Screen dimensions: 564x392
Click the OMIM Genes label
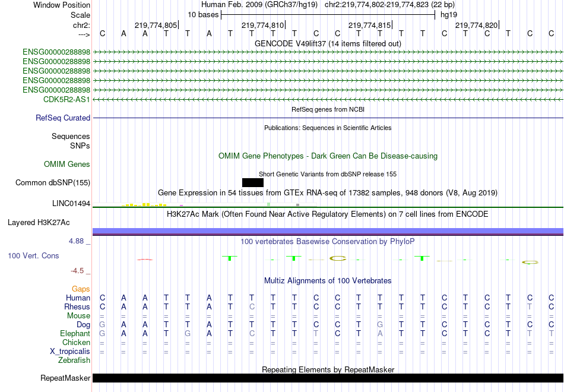[67, 164]
